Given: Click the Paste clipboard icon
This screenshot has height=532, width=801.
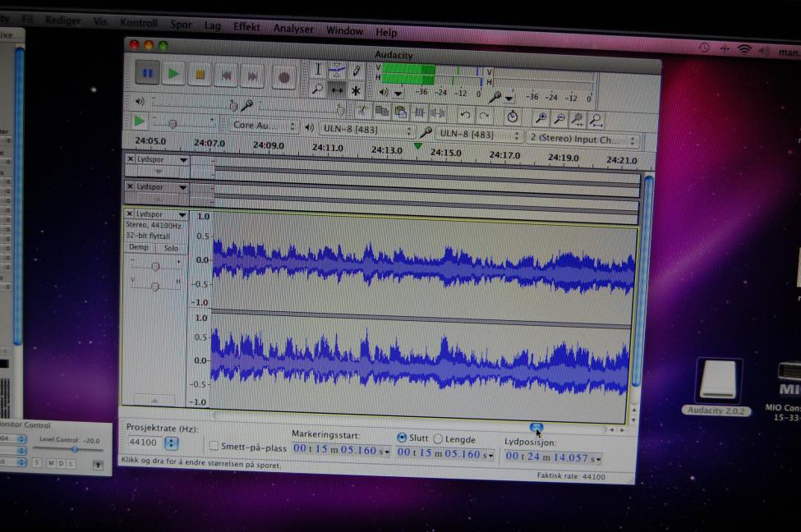Looking at the screenshot, I should coord(401,112).
